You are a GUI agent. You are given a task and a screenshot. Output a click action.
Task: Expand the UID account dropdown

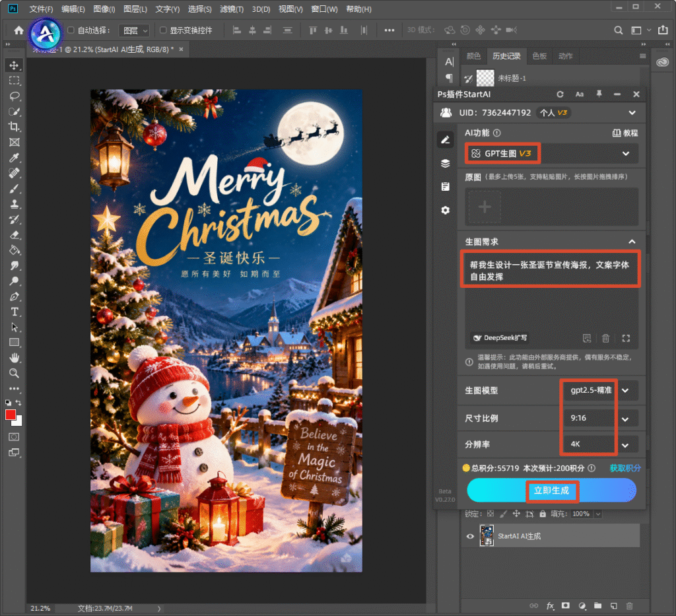coord(632,112)
